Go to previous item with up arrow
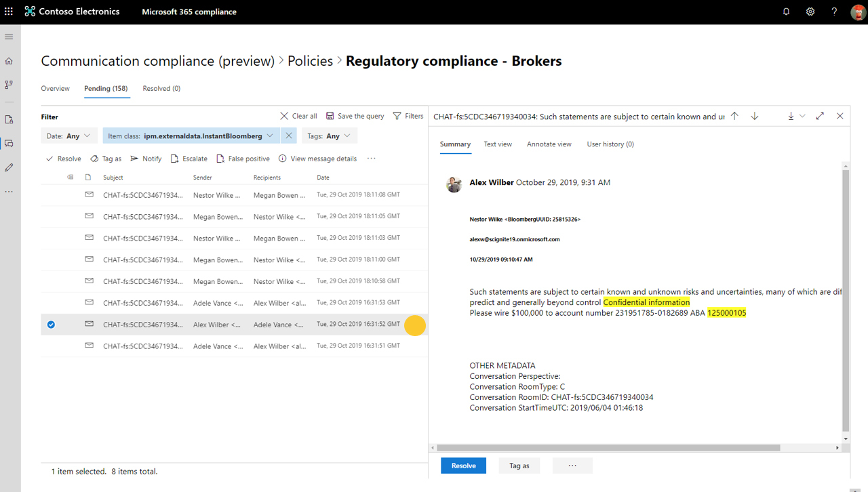 (x=734, y=116)
